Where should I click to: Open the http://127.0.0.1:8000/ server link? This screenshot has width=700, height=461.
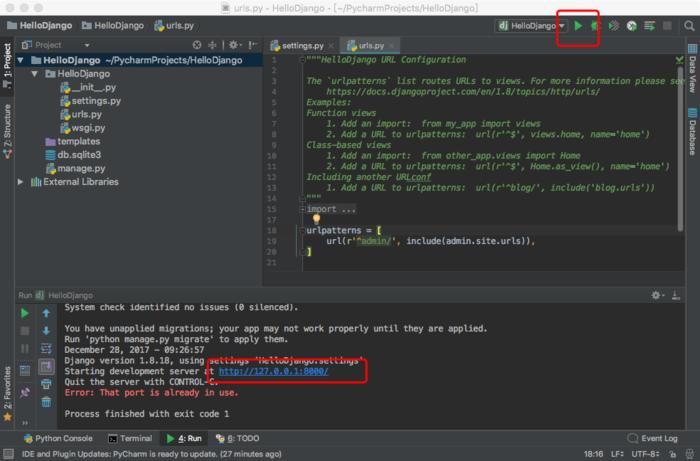pos(273,371)
